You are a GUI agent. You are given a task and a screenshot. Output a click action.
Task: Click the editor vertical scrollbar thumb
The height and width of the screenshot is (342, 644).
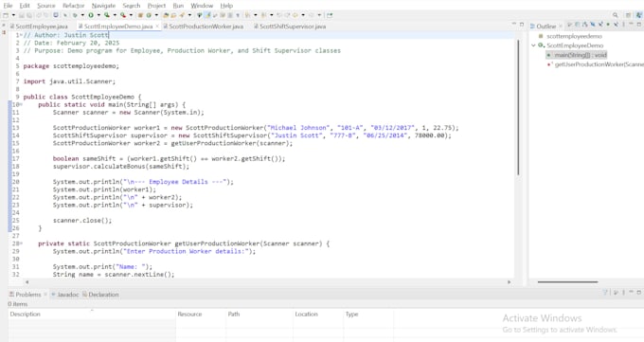coord(518,107)
